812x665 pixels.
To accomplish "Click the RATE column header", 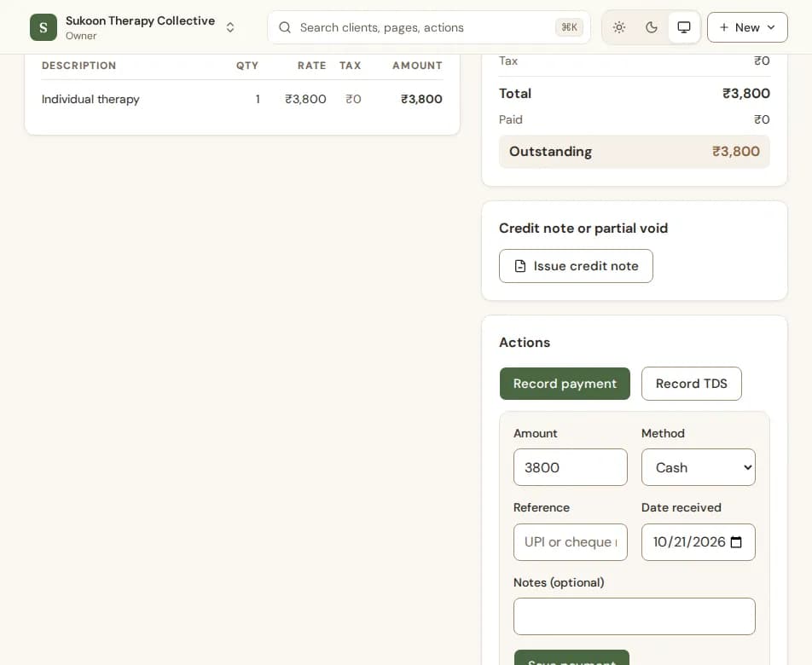I will [x=312, y=66].
